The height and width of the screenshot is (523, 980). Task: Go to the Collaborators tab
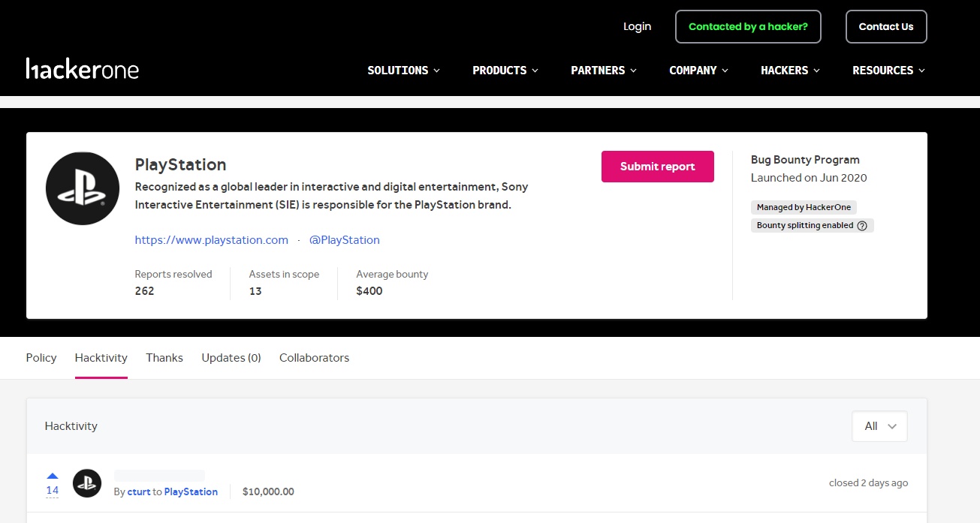(x=314, y=358)
